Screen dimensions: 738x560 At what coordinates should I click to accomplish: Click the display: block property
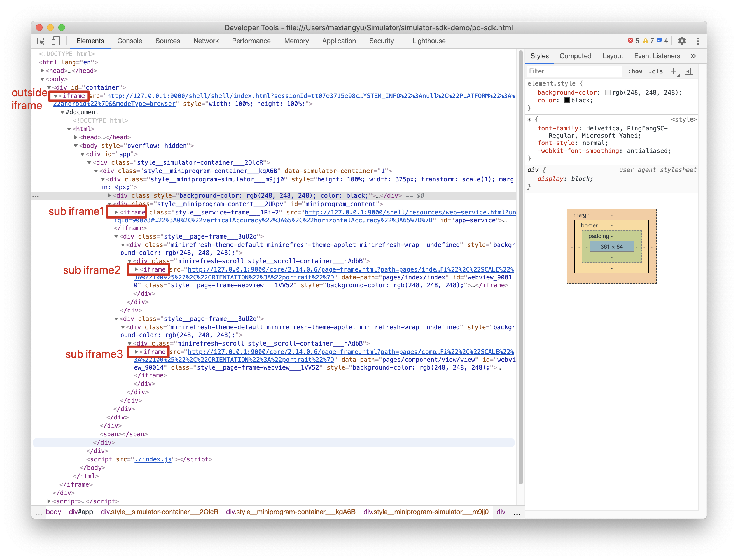[565, 179]
